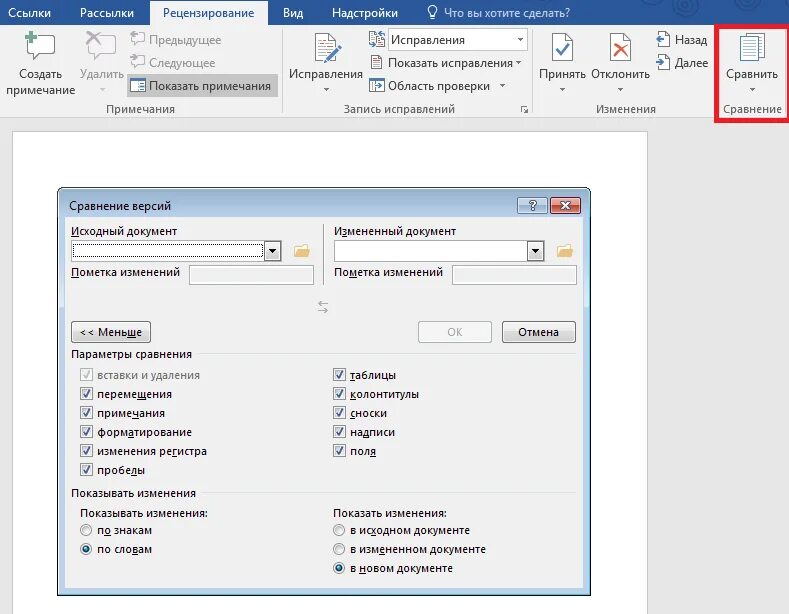This screenshot has width=789, height=614.
Task: Switch to the Рассылки tab
Action: point(107,13)
